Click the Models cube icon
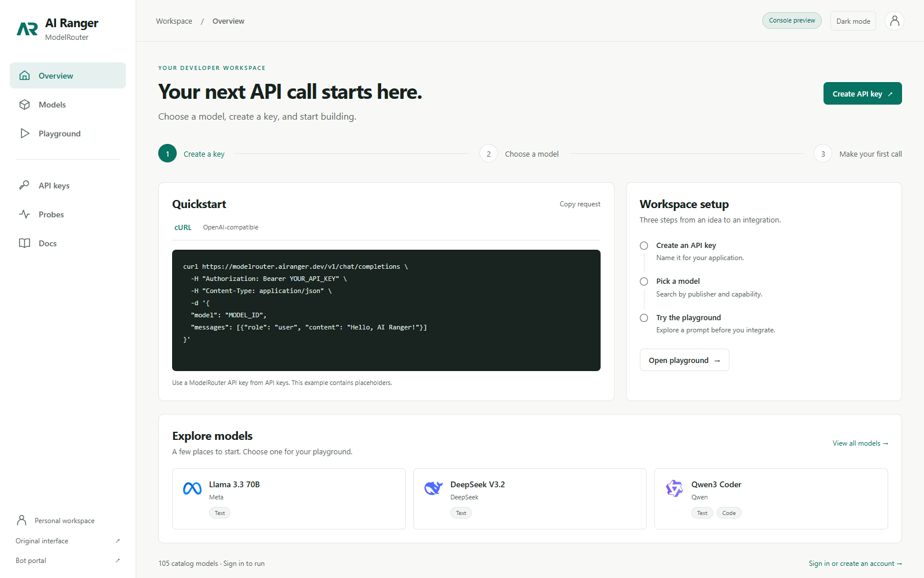The height and width of the screenshot is (578, 924). pos(24,105)
